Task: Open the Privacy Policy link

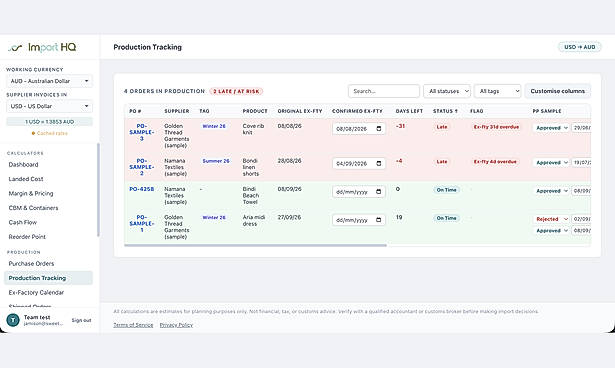Action: [x=176, y=325]
